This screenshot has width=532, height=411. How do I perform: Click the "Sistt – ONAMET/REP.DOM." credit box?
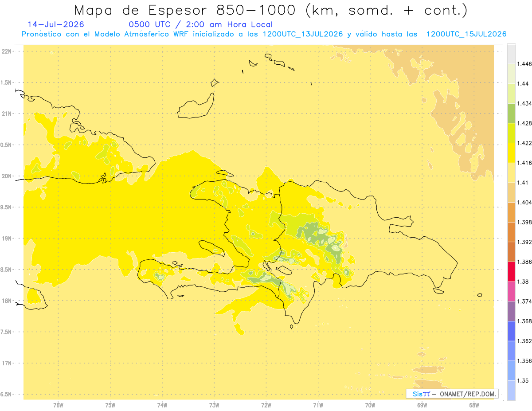(452, 394)
